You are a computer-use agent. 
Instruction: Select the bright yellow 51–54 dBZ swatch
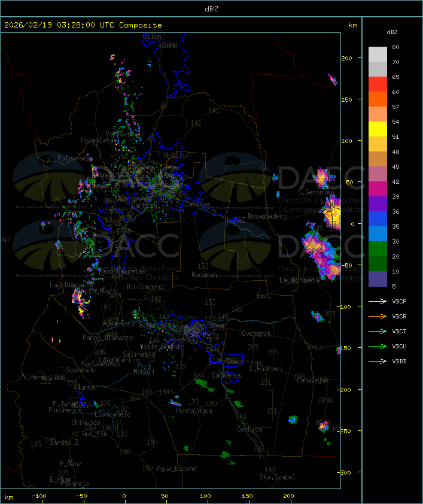(x=378, y=129)
